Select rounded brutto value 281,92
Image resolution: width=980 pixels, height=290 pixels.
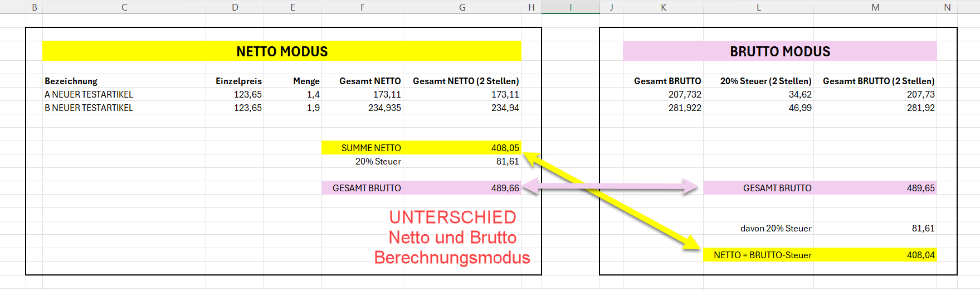[875, 108]
